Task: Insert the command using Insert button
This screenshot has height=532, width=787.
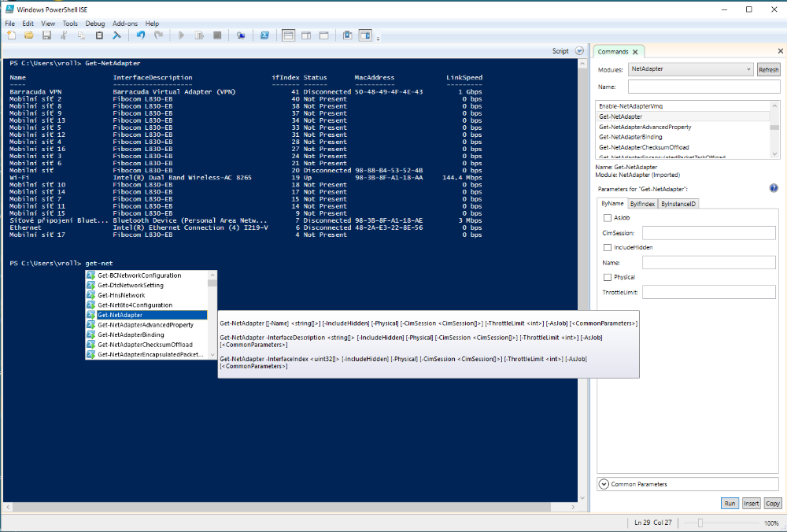Action: pos(751,503)
